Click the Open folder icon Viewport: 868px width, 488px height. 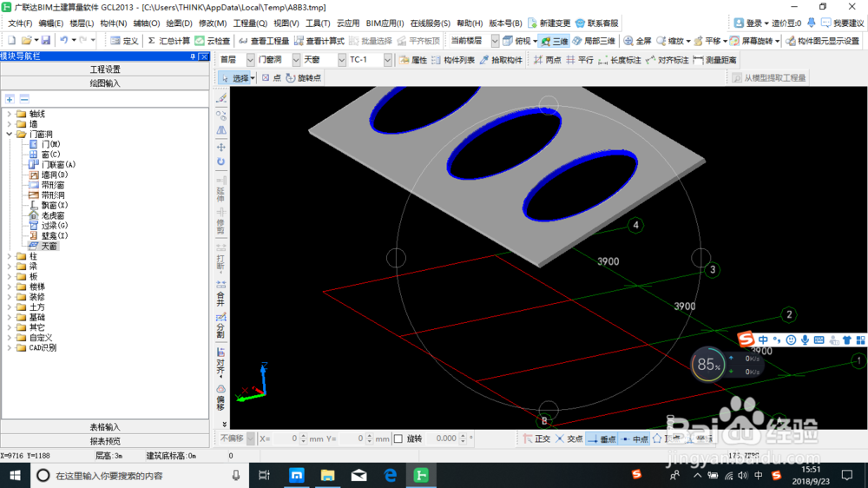(26, 41)
